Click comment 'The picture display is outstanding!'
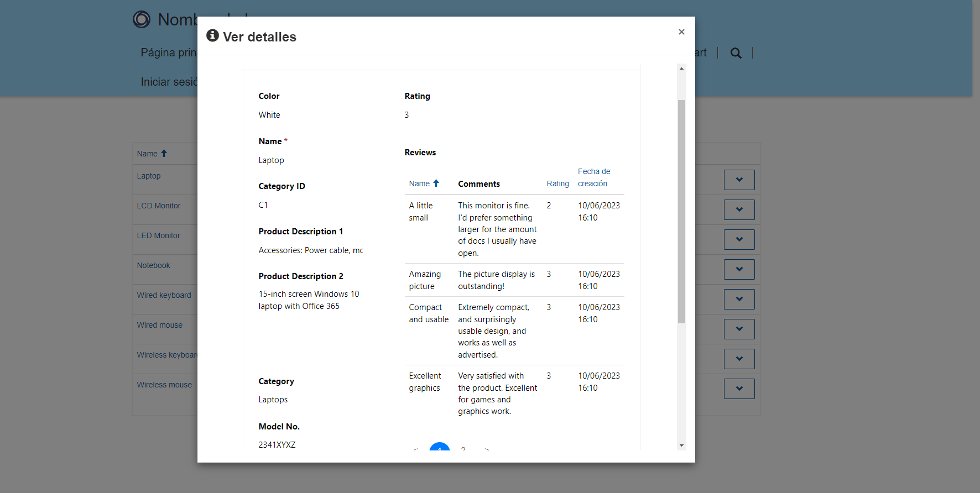 tap(497, 280)
